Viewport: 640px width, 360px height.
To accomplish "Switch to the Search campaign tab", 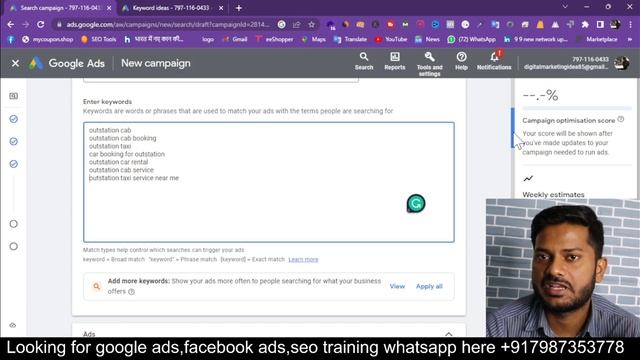I will (x=59, y=8).
